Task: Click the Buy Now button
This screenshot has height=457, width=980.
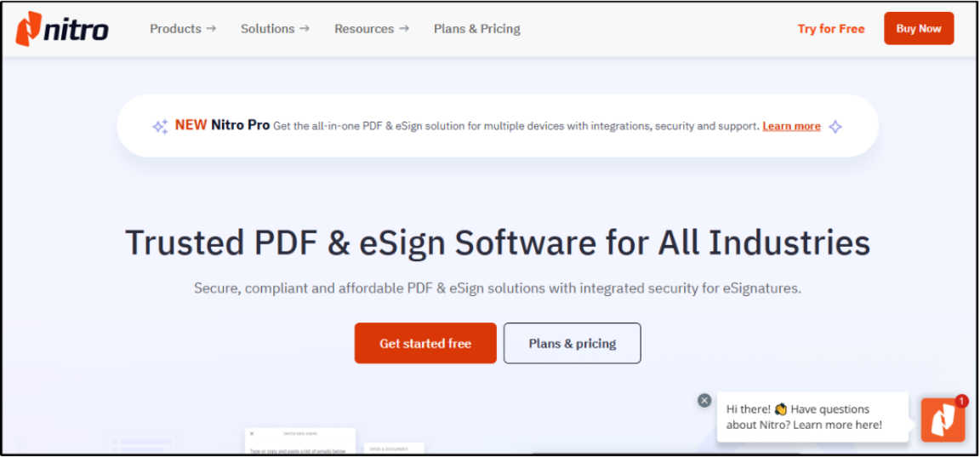Action: tap(919, 29)
